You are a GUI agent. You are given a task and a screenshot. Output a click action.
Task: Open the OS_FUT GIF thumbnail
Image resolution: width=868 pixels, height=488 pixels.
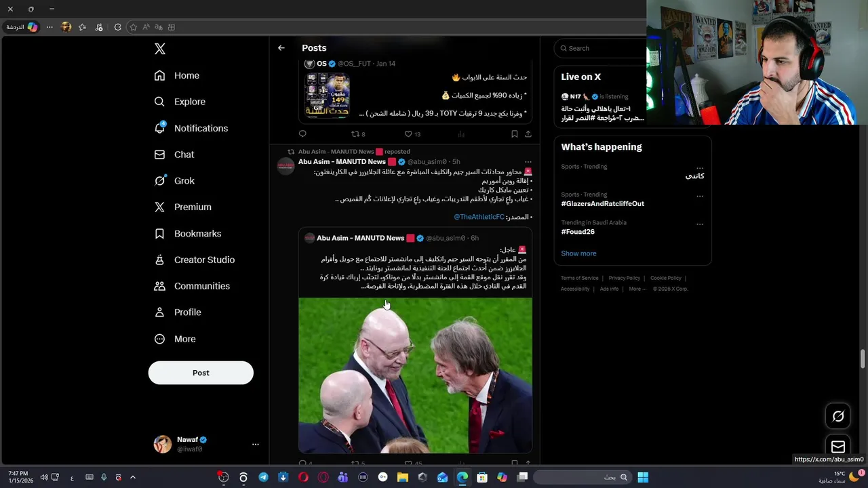click(327, 96)
